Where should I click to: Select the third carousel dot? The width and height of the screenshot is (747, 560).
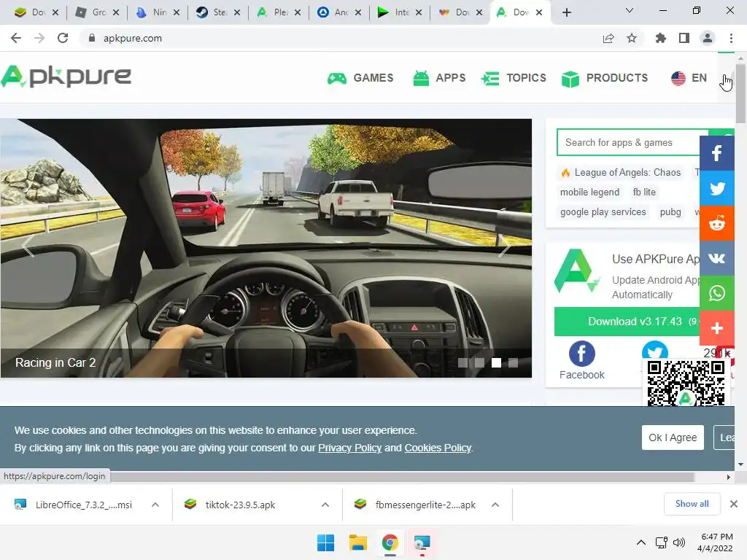(496, 363)
